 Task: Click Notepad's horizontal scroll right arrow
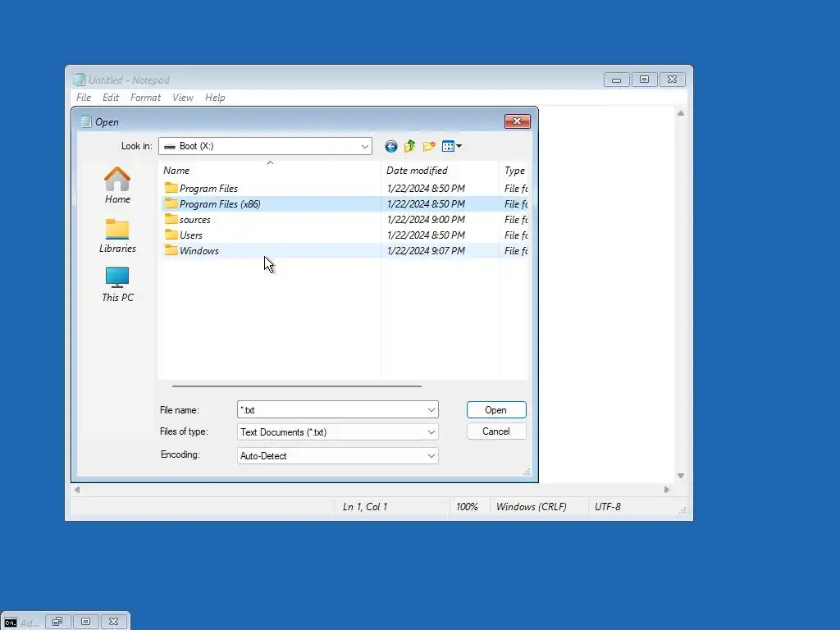click(x=667, y=490)
